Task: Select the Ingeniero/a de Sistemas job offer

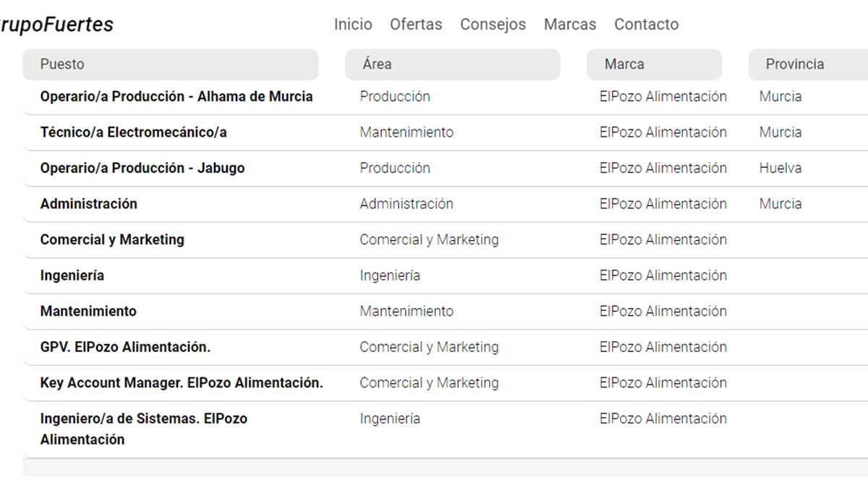Action: (143, 429)
